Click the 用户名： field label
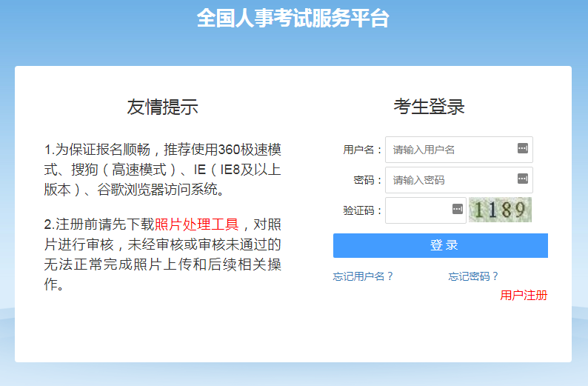The image size is (588, 386). (363, 150)
